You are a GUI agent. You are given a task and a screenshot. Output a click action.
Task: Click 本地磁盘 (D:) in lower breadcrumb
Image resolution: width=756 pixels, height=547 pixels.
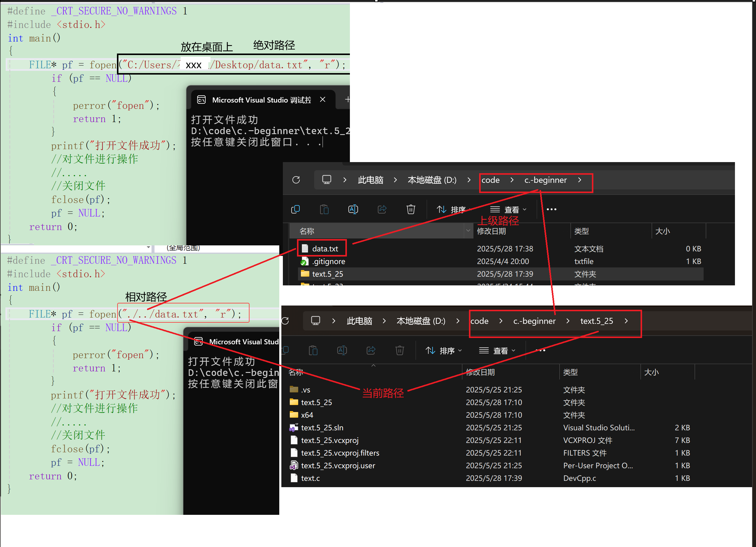[x=421, y=321]
